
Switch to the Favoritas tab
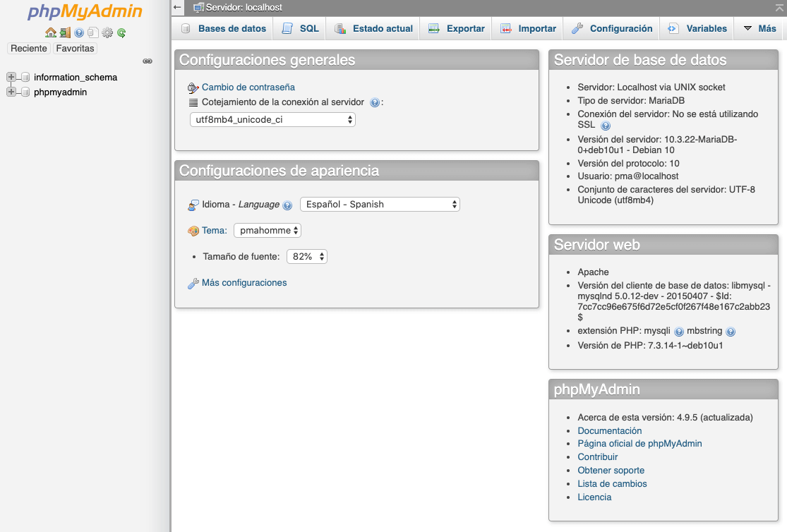pos(74,48)
